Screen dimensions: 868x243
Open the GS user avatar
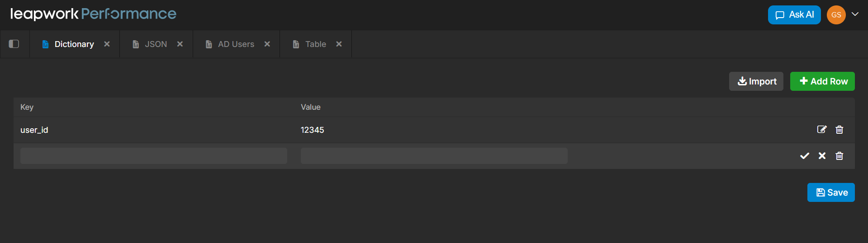point(836,15)
